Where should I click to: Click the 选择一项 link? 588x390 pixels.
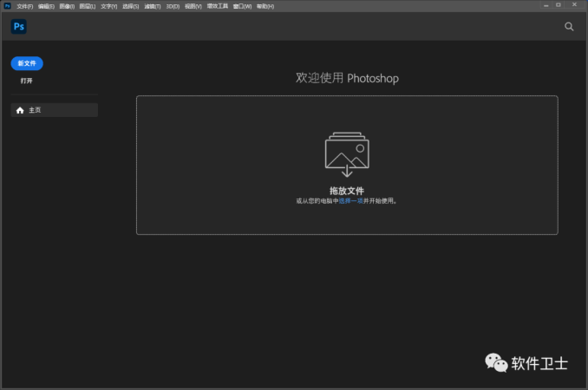click(350, 201)
